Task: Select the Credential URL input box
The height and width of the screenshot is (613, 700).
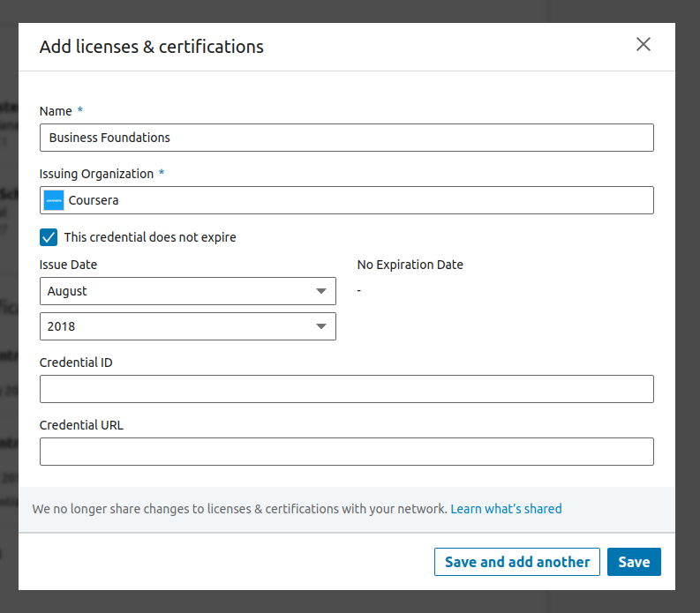Action: pyautogui.click(x=346, y=452)
